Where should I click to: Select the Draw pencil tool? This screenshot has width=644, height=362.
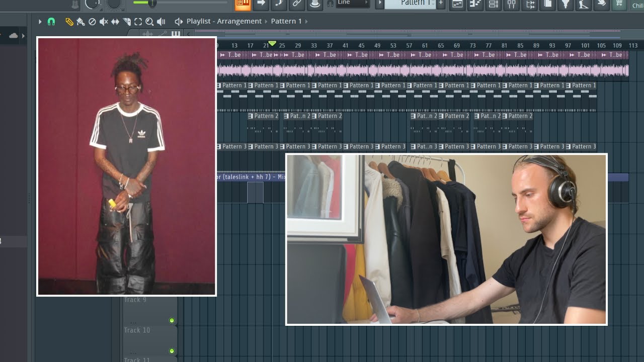pyautogui.click(x=69, y=22)
